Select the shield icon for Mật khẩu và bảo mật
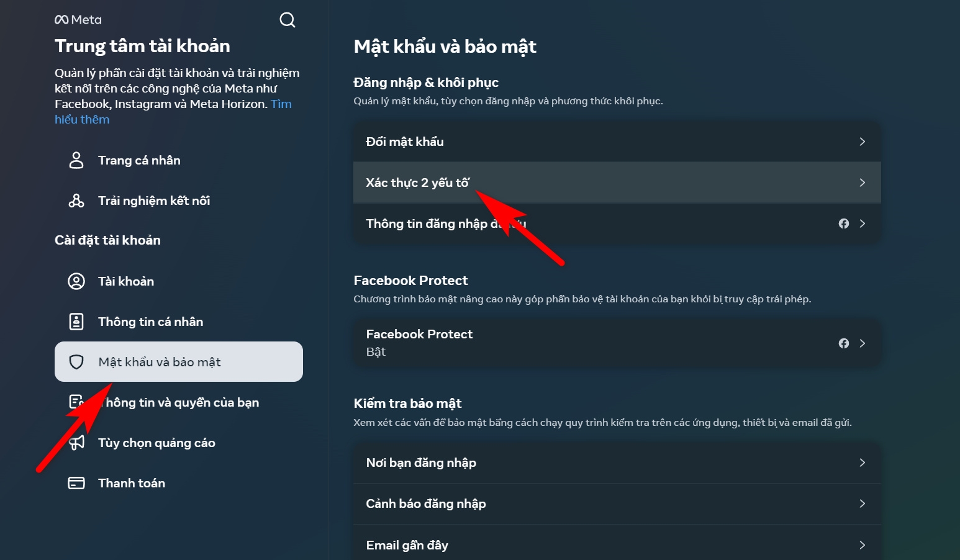The image size is (960, 560). click(x=76, y=361)
